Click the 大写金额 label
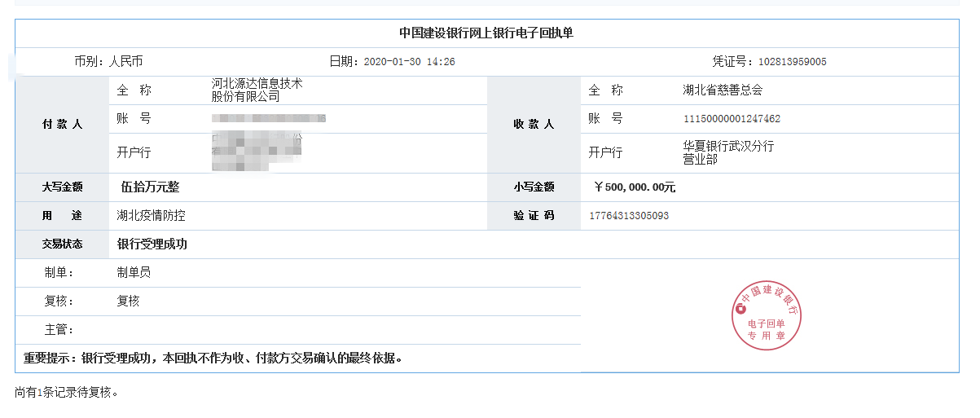This screenshot has width=980, height=418. click(x=62, y=187)
